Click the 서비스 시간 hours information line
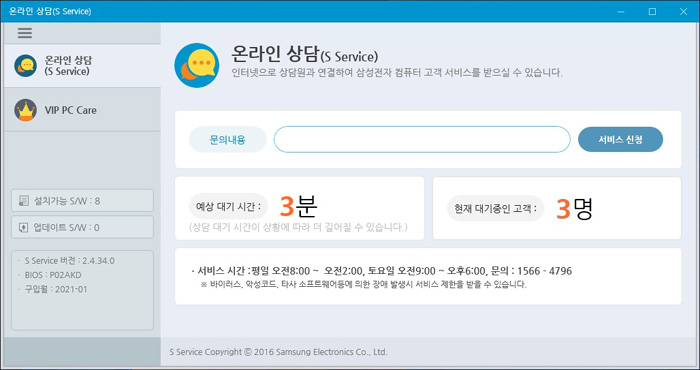This screenshot has width=700, height=370. click(382, 271)
